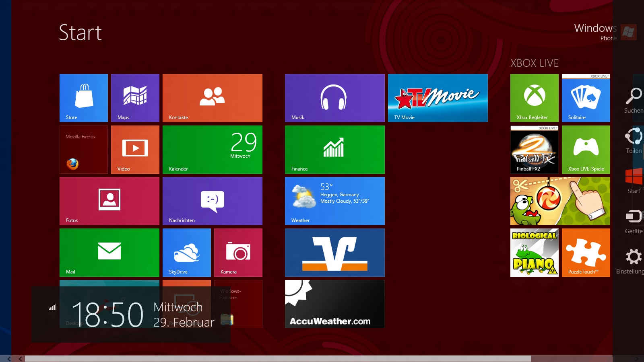Screen dimensions: 644x362
Task: Open the Maps tile
Action: [135, 98]
